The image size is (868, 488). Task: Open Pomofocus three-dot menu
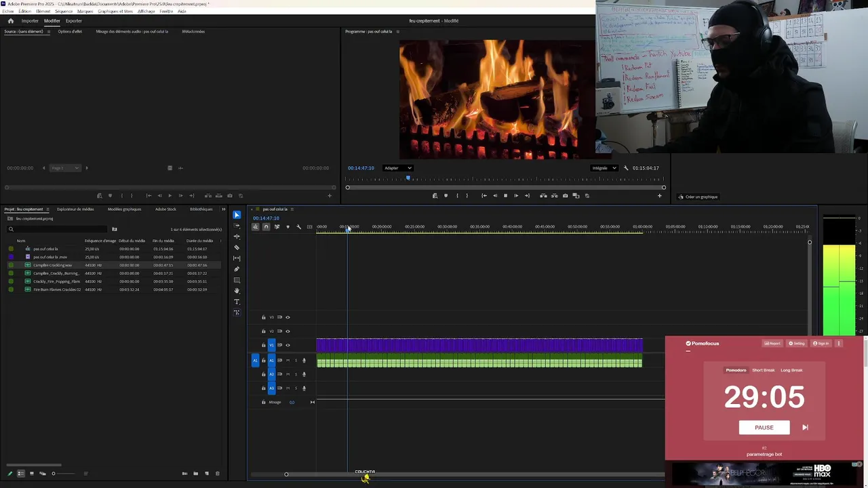tap(838, 344)
